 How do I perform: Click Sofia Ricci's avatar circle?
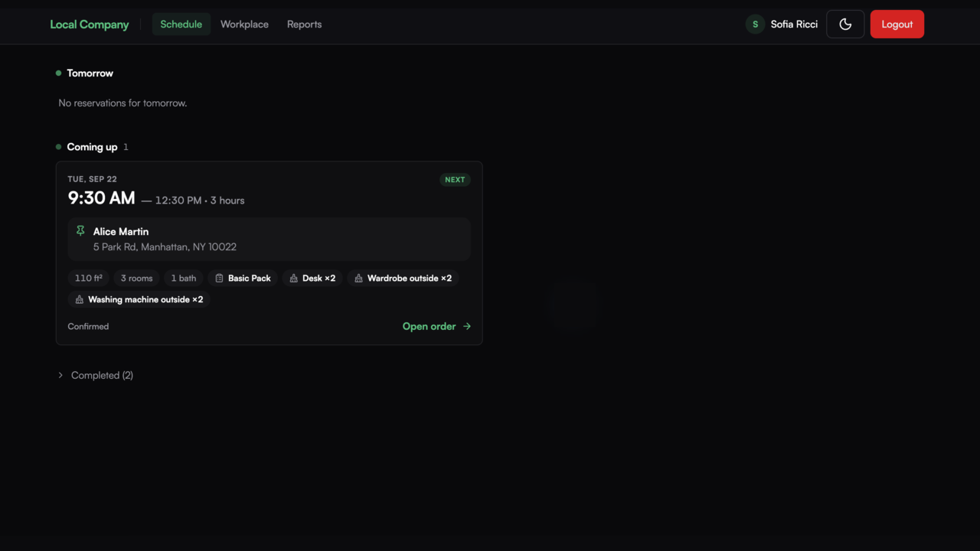tap(755, 24)
